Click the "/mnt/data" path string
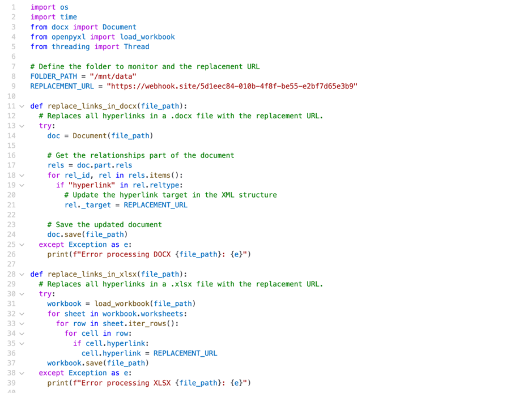This screenshot has height=393, width=532. pos(113,76)
